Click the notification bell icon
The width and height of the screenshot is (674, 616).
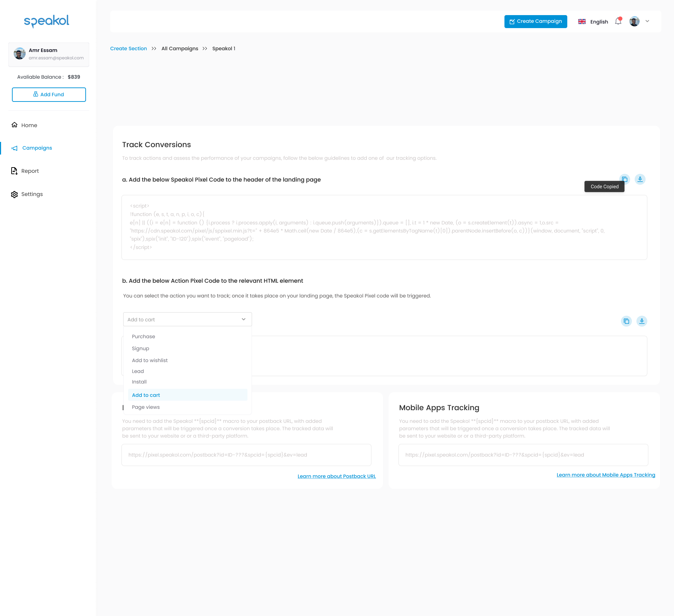point(618,21)
